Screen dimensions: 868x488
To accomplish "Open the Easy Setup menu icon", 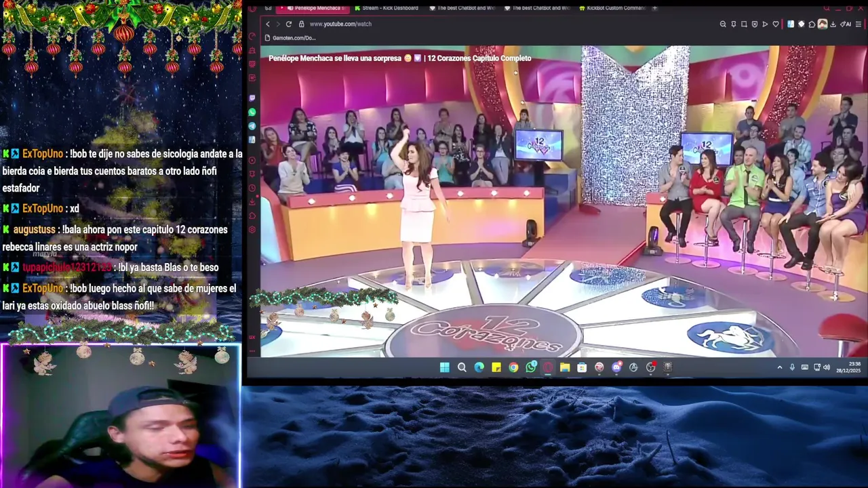I will pyautogui.click(x=859, y=24).
